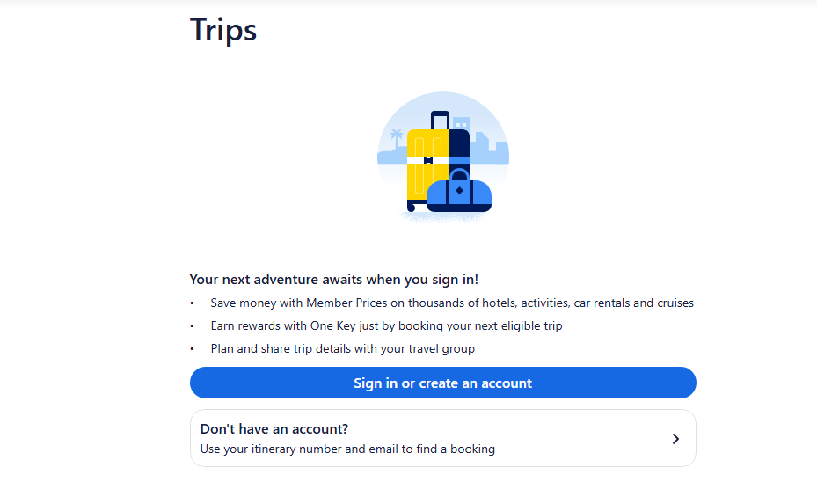Click the right chevron arrow on booking card
The height and width of the screenshot is (504, 817).
[x=675, y=438]
